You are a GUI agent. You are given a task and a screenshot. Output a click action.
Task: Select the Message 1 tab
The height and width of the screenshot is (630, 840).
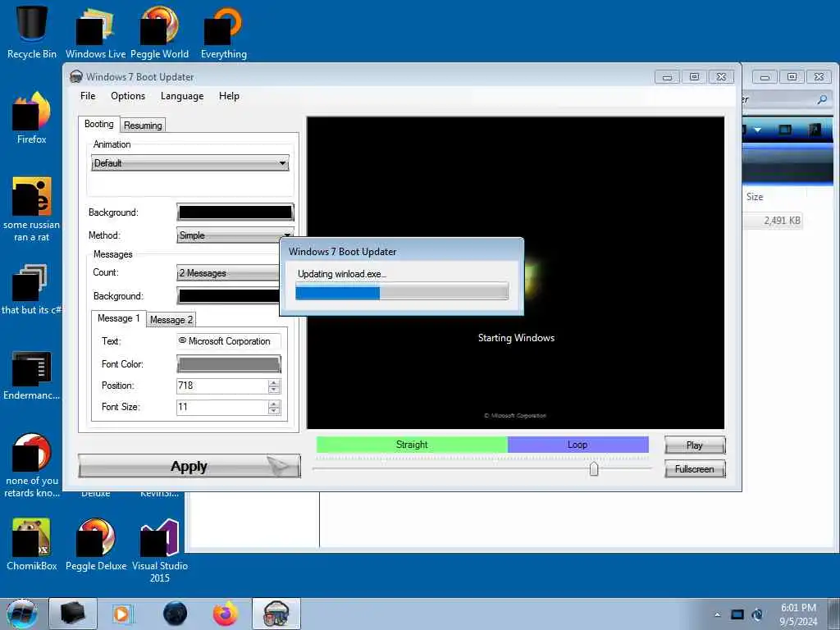click(118, 318)
